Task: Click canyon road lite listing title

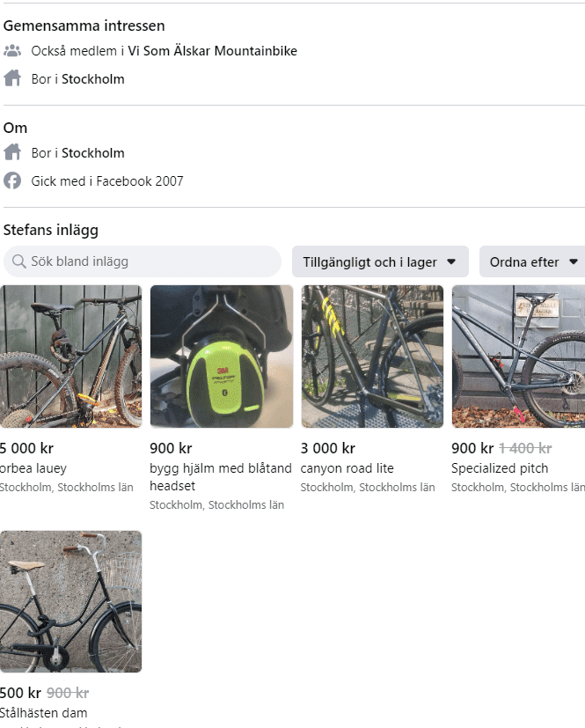Action: 347,468
